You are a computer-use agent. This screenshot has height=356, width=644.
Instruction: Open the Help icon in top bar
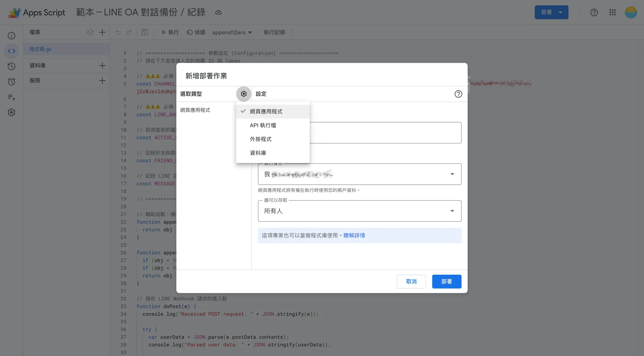pos(594,12)
